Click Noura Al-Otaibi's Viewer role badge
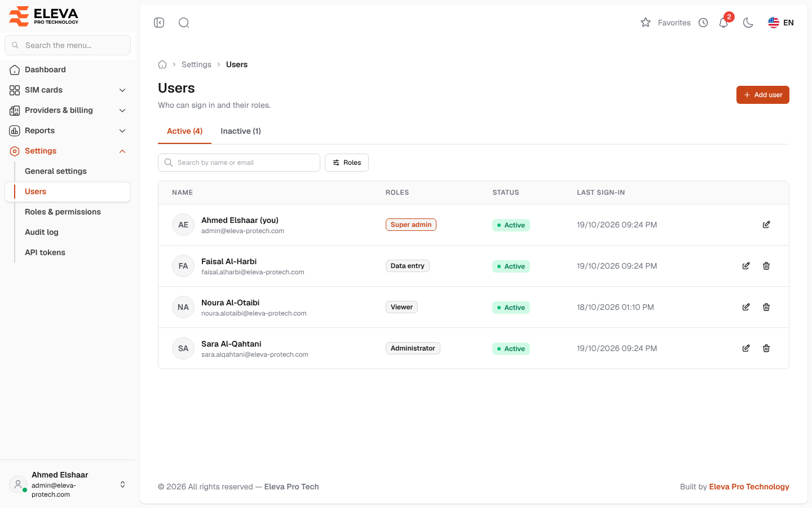Image resolution: width=812 pixels, height=508 pixels. pyautogui.click(x=401, y=307)
